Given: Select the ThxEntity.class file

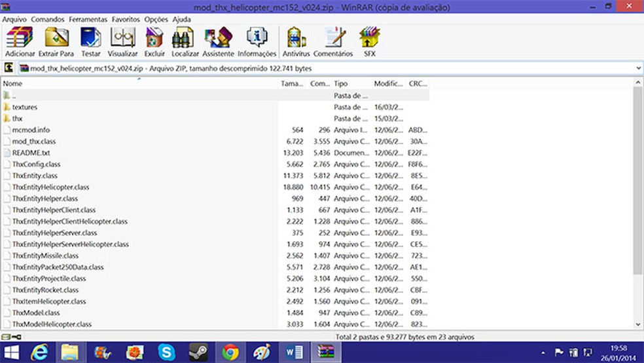Looking at the screenshot, I should click(35, 176).
